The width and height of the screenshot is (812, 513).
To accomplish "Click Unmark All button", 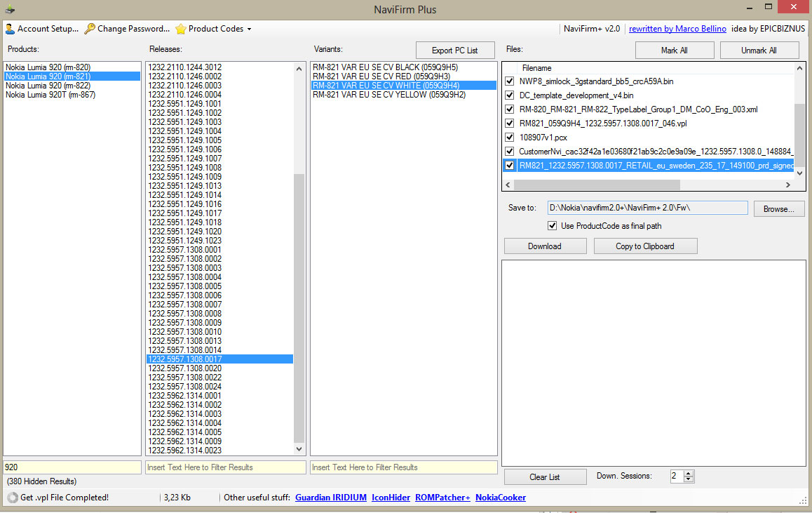I will click(x=759, y=51).
